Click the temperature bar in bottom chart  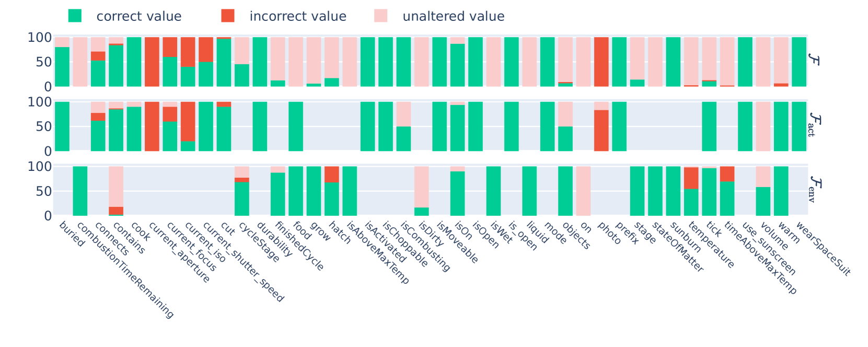(x=691, y=202)
